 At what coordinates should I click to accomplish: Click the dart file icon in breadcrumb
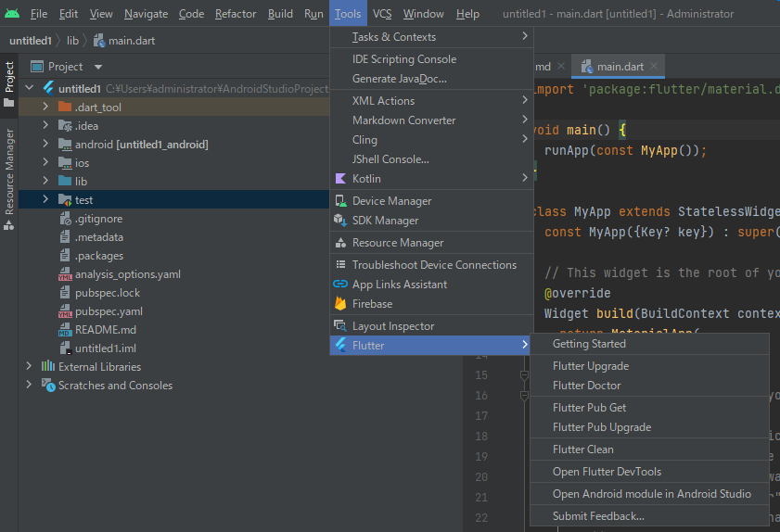point(99,41)
